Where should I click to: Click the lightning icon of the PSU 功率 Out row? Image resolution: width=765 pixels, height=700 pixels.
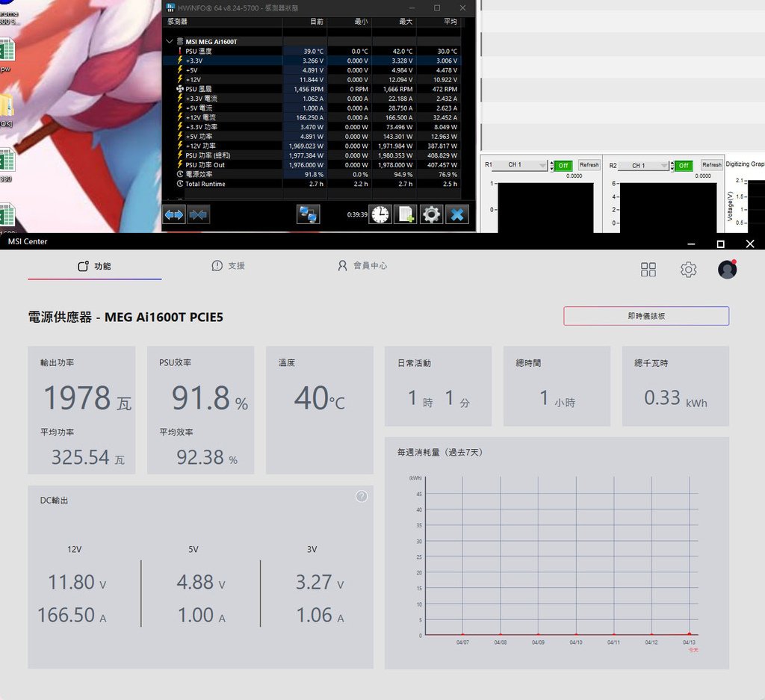180,164
